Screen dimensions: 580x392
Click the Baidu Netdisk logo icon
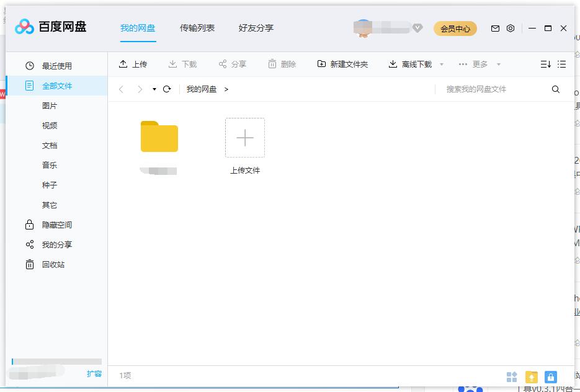[x=24, y=27]
